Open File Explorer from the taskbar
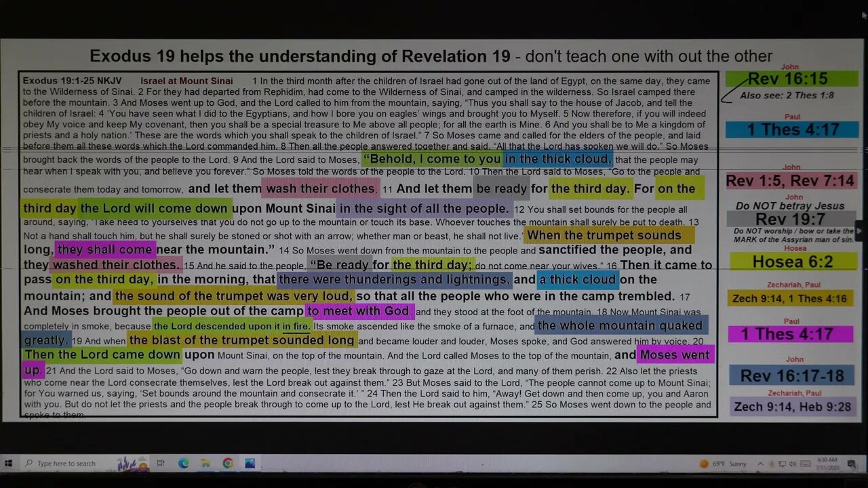Image resolution: width=868 pixels, height=488 pixels. point(205,464)
